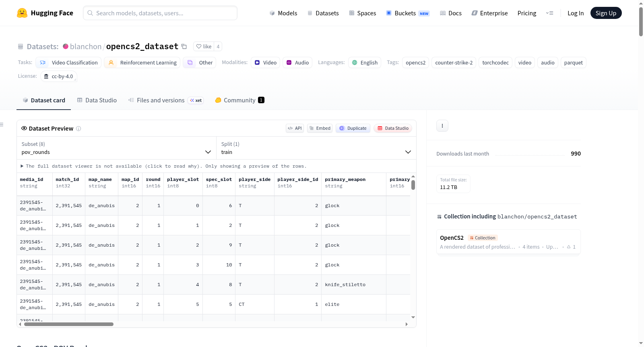
Task: Select the Reinforcement Learning task tag
Action: click(x=142, y=62)
